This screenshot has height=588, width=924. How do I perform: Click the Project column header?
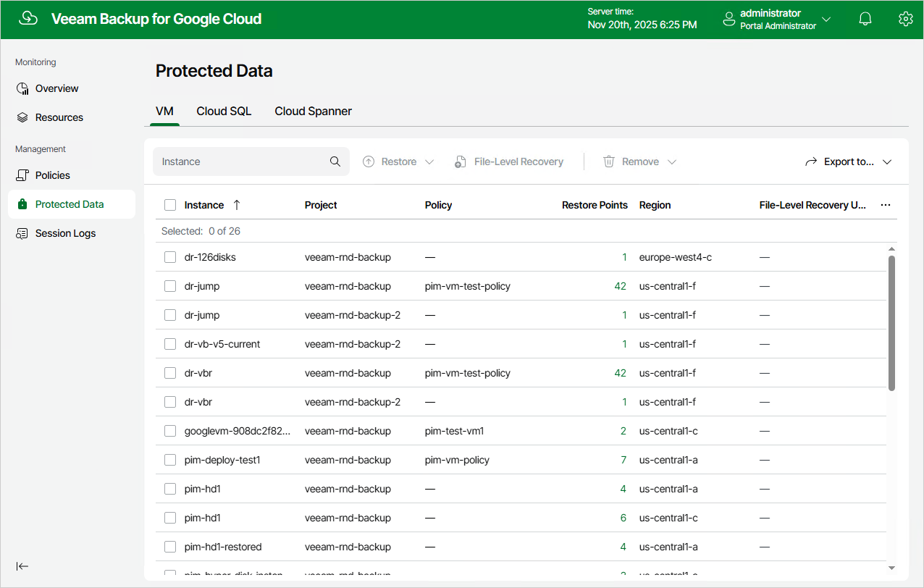(321, 205)
